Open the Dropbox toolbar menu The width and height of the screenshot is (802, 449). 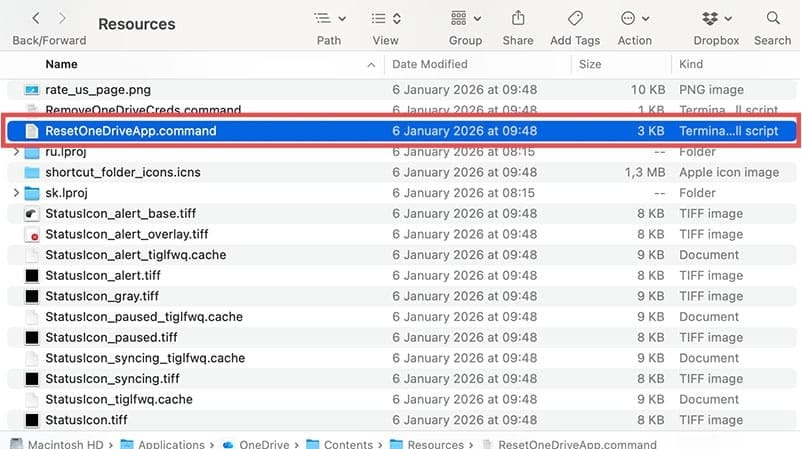coord(716,18)
